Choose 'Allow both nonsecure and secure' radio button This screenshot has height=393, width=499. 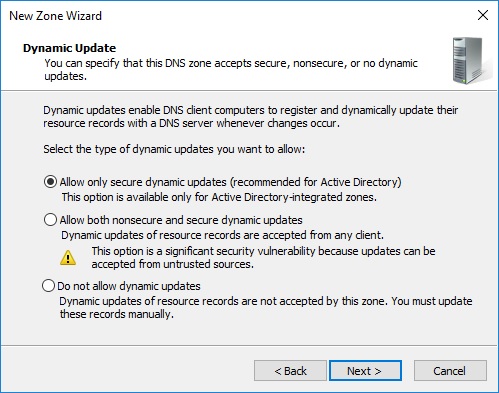(x=50, y=220)
